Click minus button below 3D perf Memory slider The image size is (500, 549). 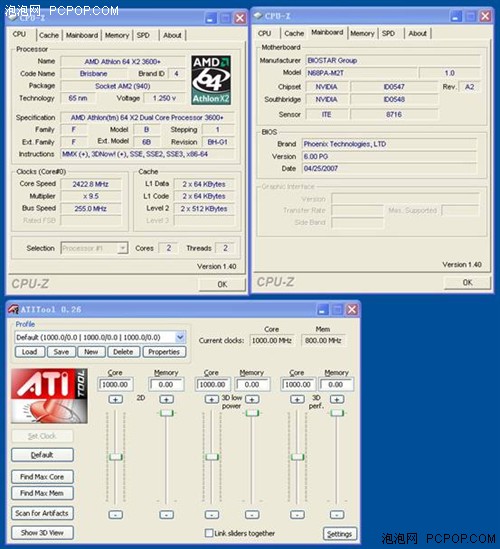337,514
